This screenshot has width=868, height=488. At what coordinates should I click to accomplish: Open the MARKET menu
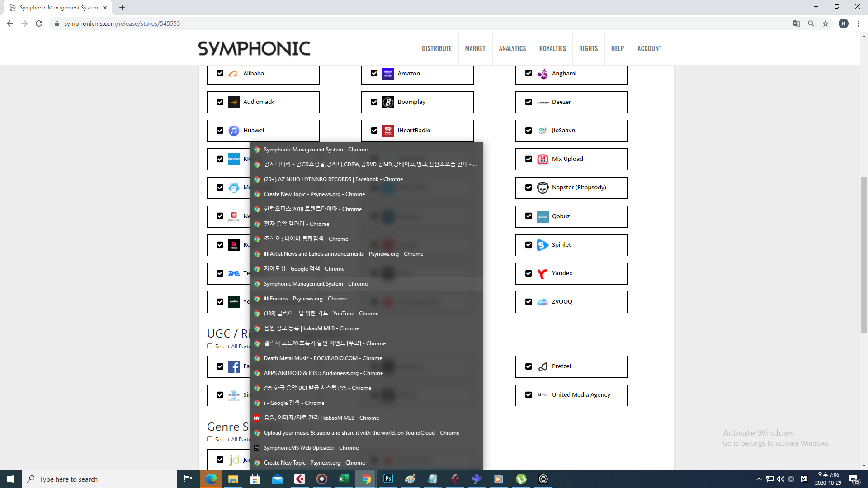(475, 48)
